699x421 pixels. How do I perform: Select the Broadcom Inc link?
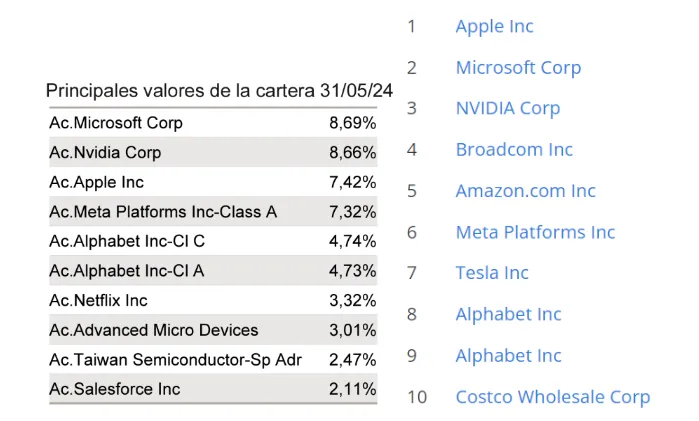(x=514, y=150)
